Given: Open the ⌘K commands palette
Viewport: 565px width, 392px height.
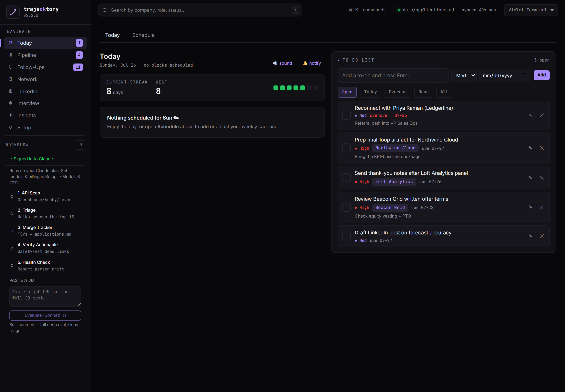Looking at the screenshot, I should click(367, 10).
